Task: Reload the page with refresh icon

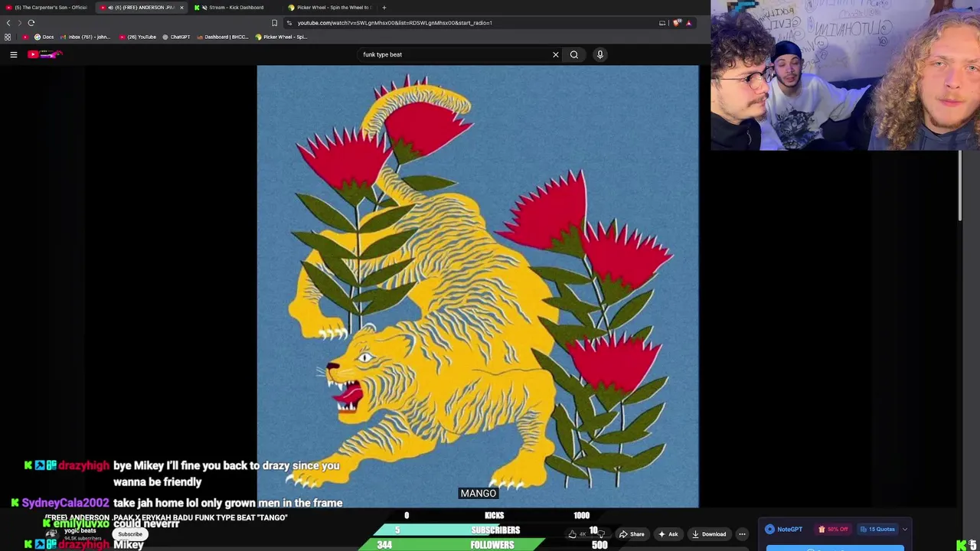Action: tap(31, 23)
